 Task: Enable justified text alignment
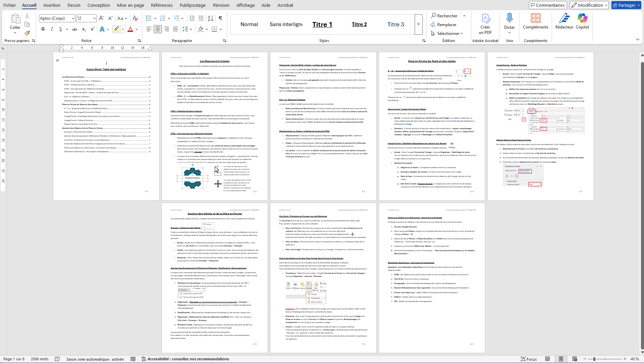coord(175,29)
